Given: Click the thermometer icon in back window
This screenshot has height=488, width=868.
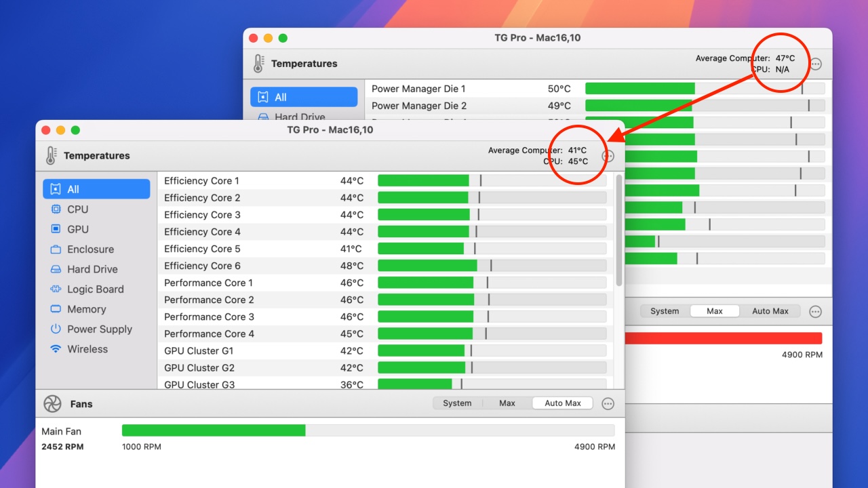Looking at the screenshot, I should [x=258, y=64].
